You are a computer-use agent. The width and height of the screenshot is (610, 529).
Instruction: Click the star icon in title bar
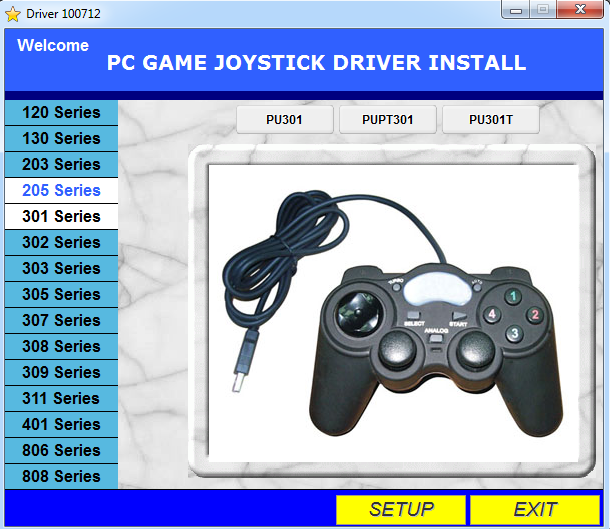pyautogui.click(x=12, y=14)
